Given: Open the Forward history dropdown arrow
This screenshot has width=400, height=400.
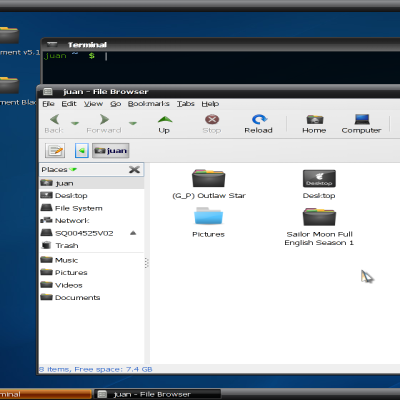Looking at the screenshot, I should click(133, 123).
